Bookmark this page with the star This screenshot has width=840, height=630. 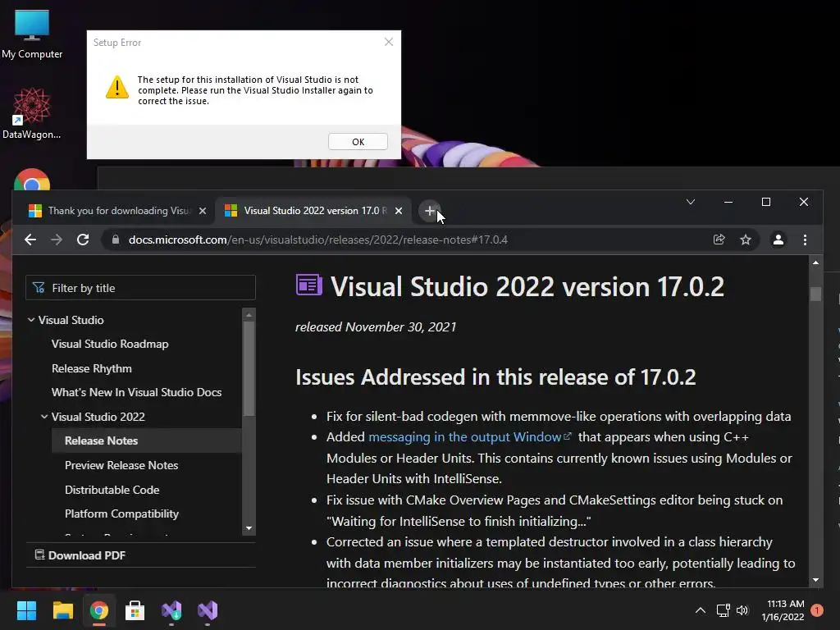pos(745,240)
